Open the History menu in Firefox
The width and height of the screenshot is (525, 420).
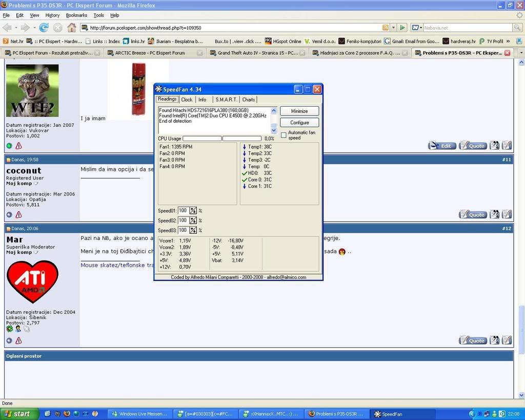point(52,15)
